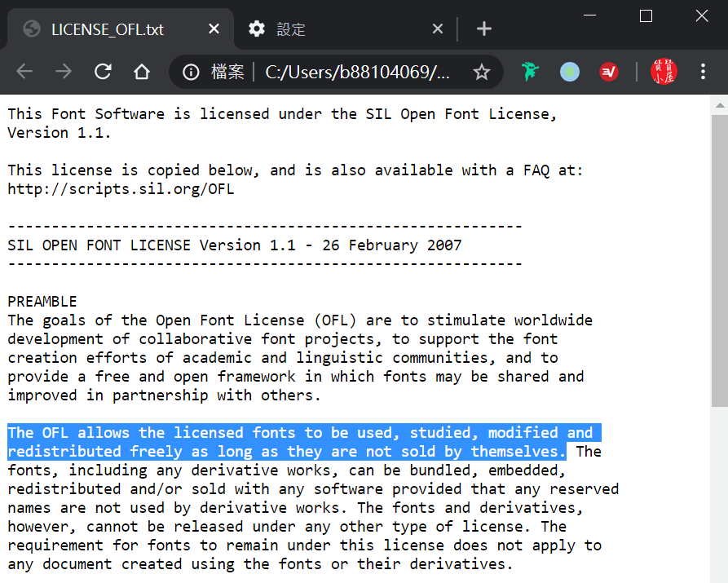View site information icon in address bar
Screen dimensions: 728x583
(x=191, y=72)
